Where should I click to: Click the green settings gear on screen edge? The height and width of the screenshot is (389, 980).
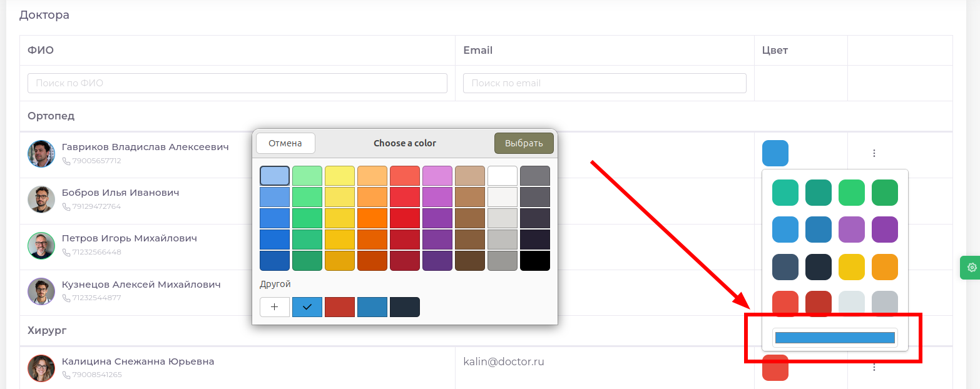pos(971,267)
